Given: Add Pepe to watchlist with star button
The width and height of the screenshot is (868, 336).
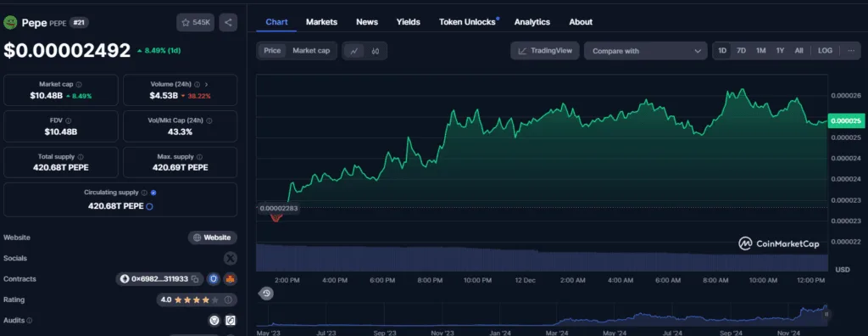Looking at the screenshot, I should coord(196,22).
